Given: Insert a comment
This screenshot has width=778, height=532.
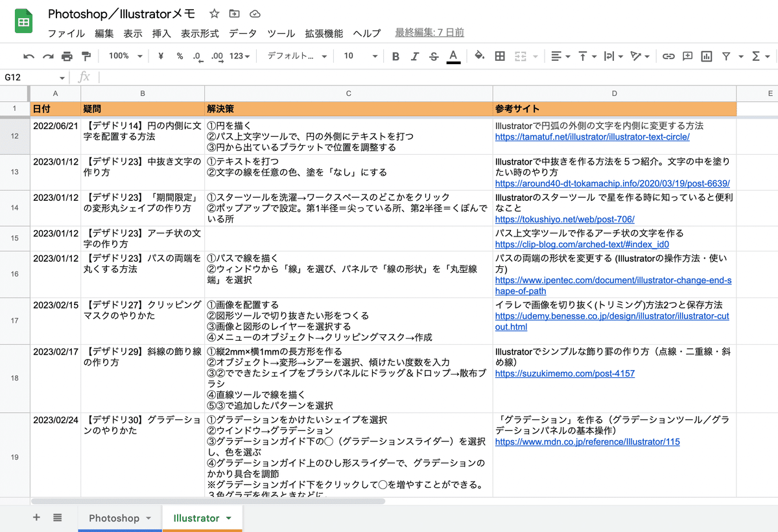Looking at the screenshot, I should pos(687,56).
